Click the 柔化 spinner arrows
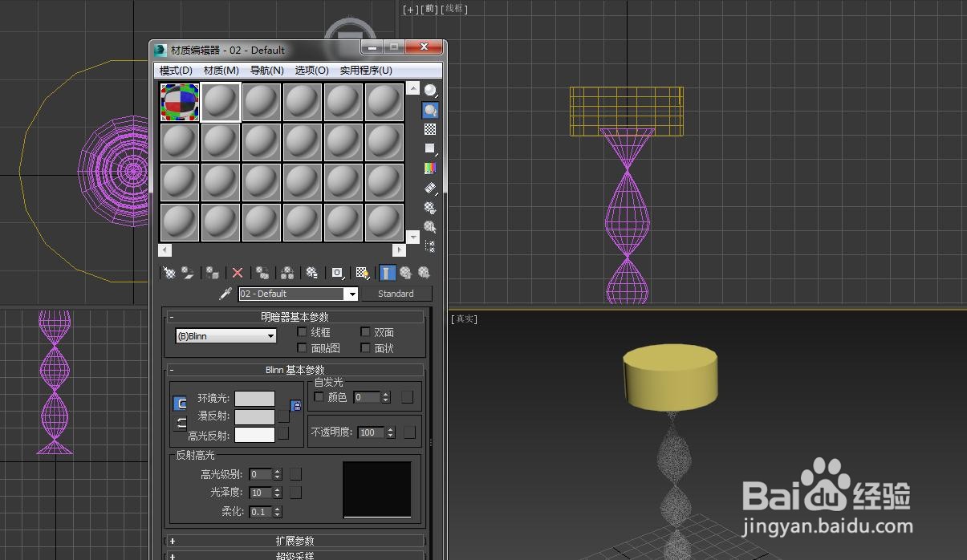The width and height of the screenshot is (967, 560). [x=278, y=511]
